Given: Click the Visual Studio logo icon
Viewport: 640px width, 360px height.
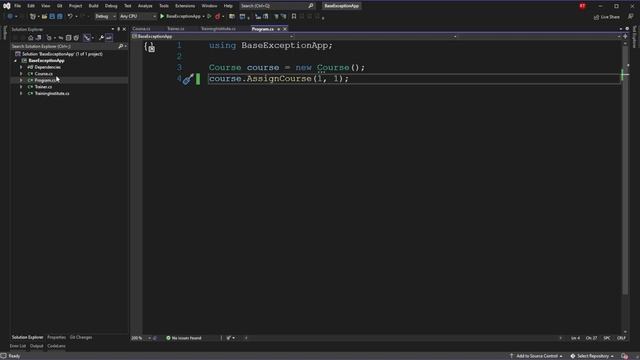Looking at the screenshot, I should pos(7,6).
